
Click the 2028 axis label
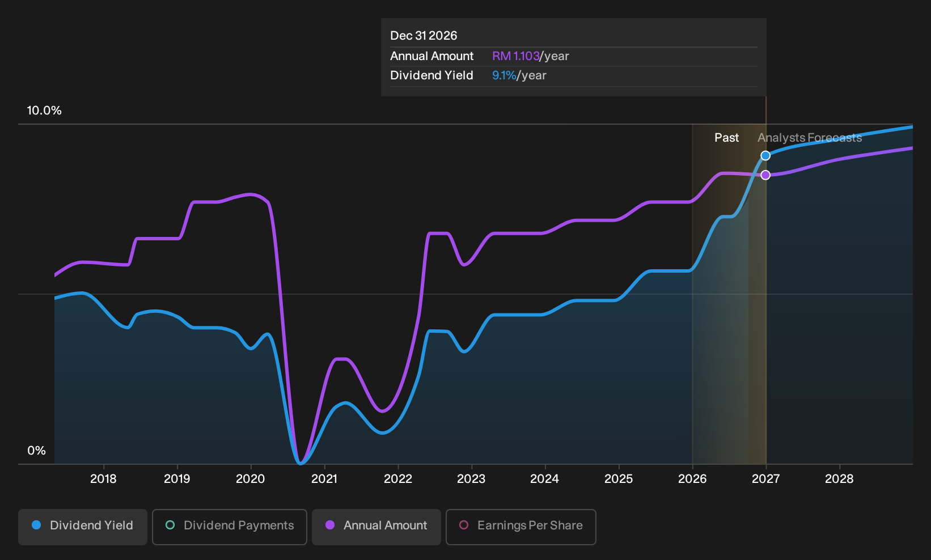(x=839, y=479)
